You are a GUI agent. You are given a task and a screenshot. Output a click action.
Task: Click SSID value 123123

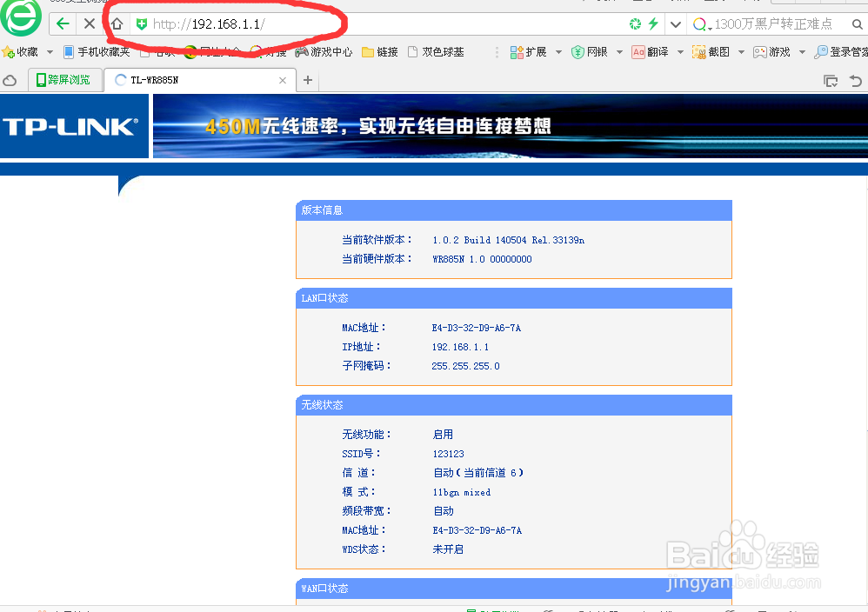(x=449, y=454)
